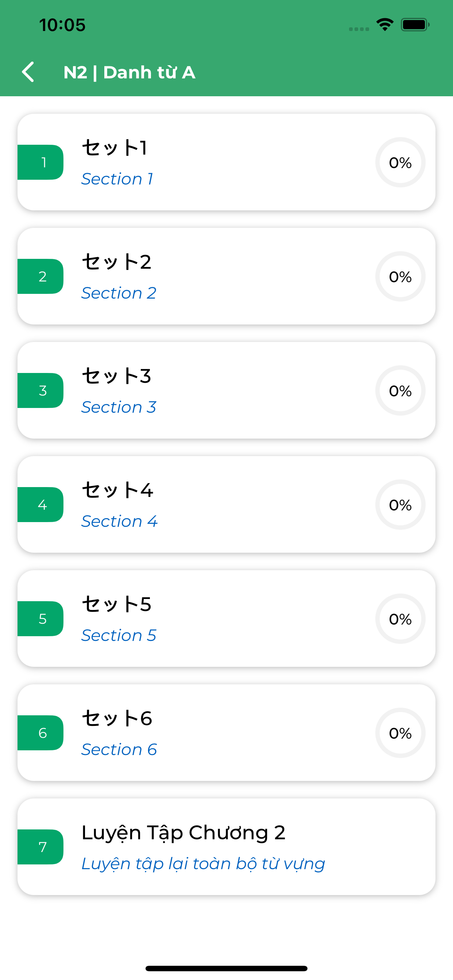Tap the green number 2 badge
Screen dimensions: 453x980
(40, 276)
